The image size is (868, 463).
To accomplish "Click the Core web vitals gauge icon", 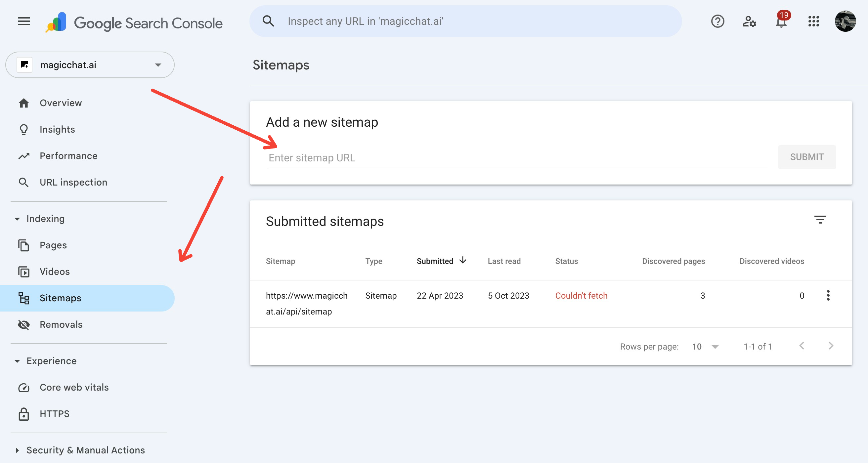I will coord(23,388).
